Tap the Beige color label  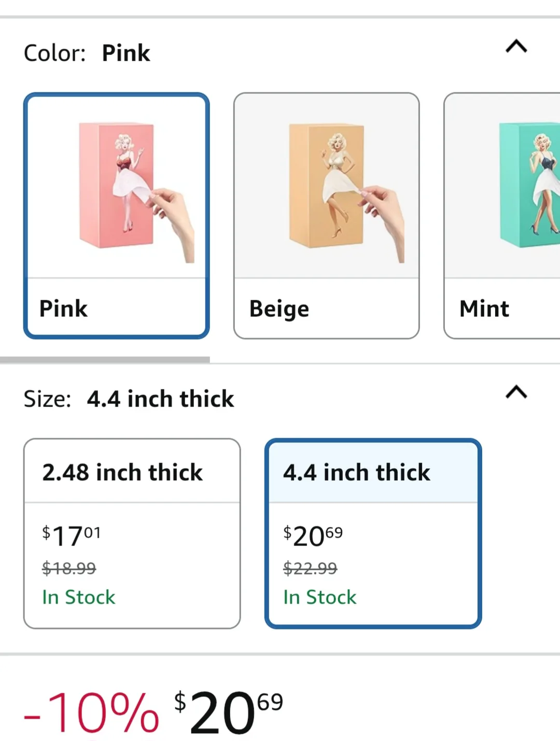coord(279,309)
